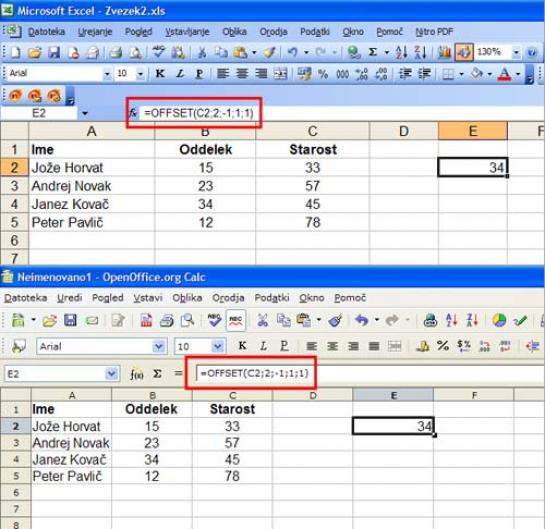The width and height of the screenshot is (545, 529).
Task: Toggle underline P in OpenOffice Calc
Action: tap(284, 346)
